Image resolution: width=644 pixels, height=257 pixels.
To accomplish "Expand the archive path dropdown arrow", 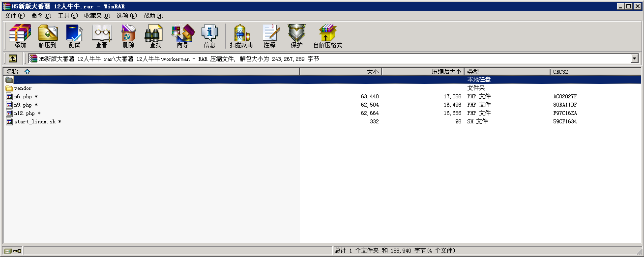I will (634, 59).
